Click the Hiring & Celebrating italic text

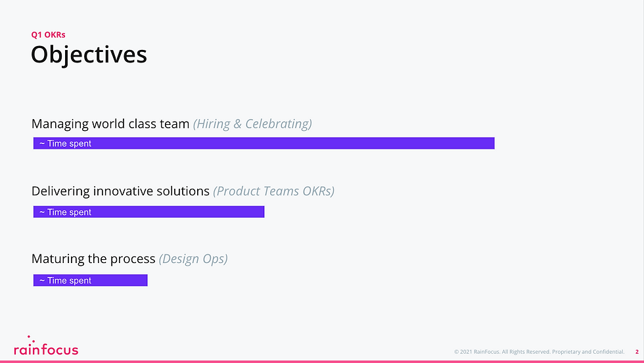252,124
